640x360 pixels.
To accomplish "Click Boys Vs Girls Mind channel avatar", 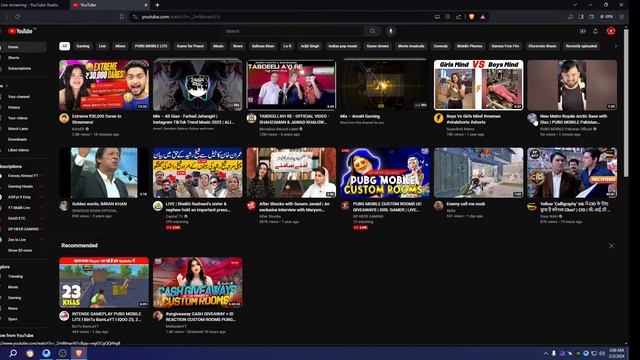I will pyautogui.click(x=438, y=118).
